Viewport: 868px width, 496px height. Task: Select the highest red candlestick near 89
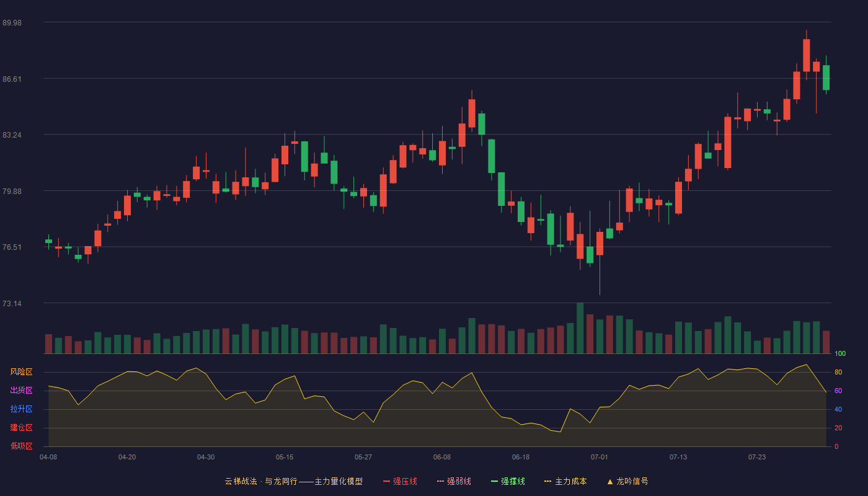(807, 55)
